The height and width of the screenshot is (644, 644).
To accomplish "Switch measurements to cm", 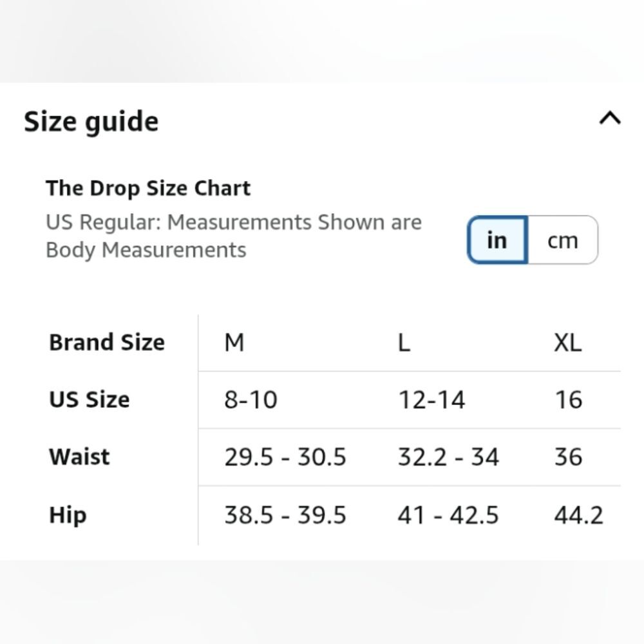I will (563, 240).
